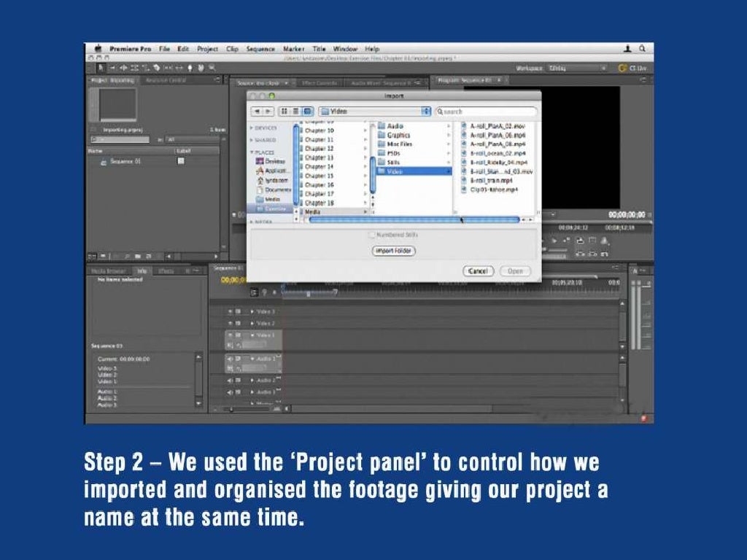Click the new item icon in Project panel
The image size is (747, 560).
click(x=148, y=257)
